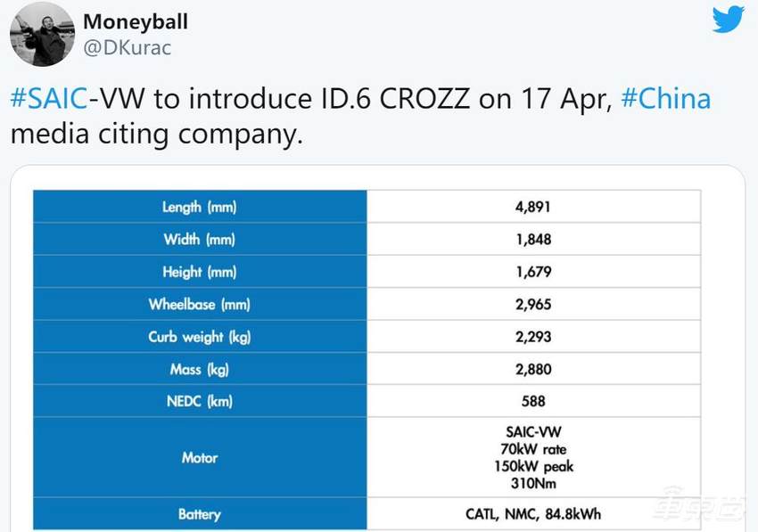Click the Mass (kg) row label
The width and height of the screenshot is (758, 532).
[200, 369]
